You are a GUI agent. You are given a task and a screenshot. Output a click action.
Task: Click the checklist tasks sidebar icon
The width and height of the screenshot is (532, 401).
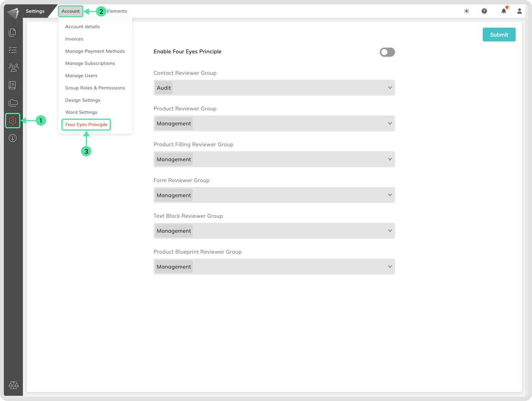[13, 50]
